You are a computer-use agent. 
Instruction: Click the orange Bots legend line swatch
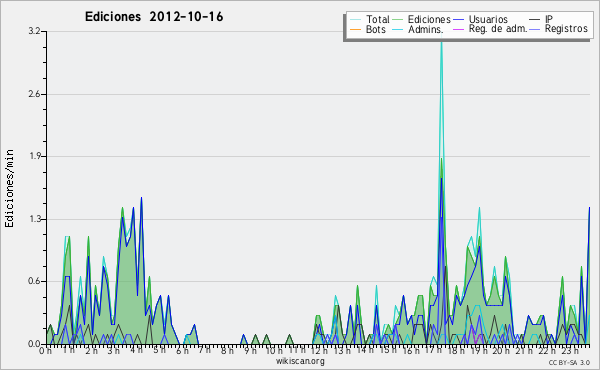[355, 29]
